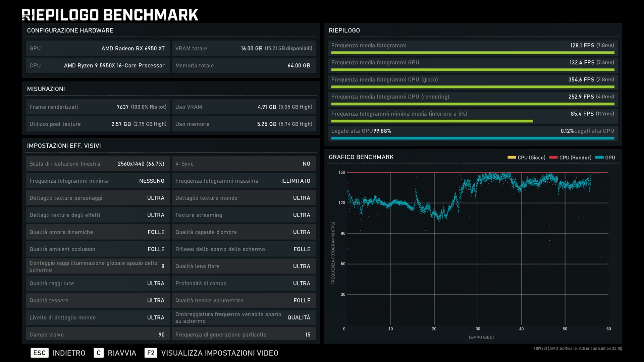Image resolution: width=644 pixels, height=362 pixels.
Task: Select the V-Sync setting row
Action: (x=244, y=164)
